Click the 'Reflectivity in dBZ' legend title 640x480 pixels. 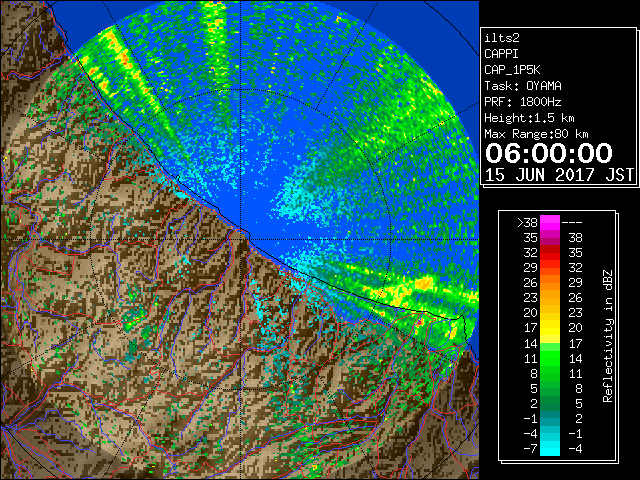point(608,336)
